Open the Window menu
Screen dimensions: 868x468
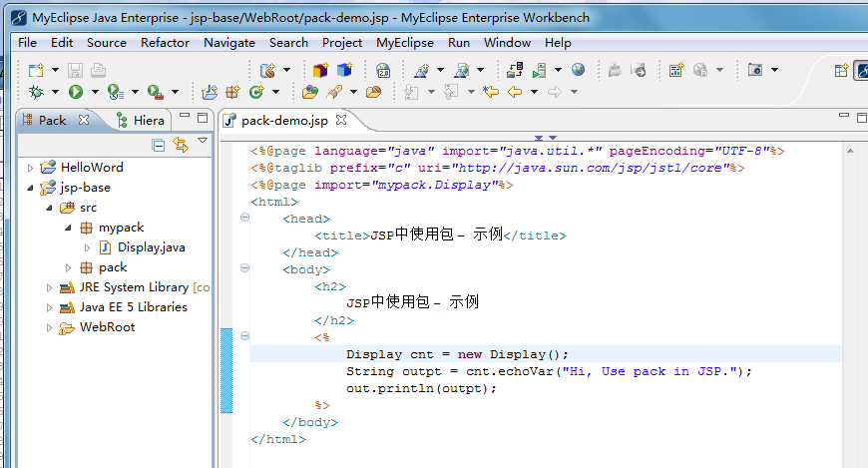(507, 43)
